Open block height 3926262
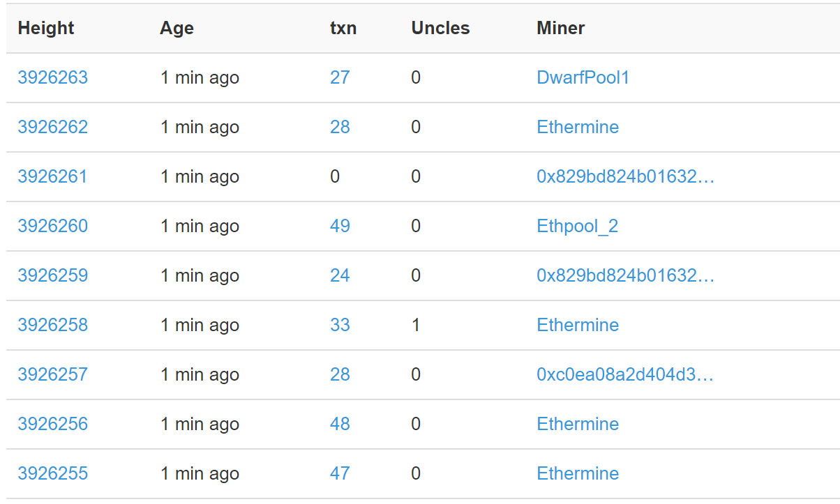The image size is (840, 504). 53,127
